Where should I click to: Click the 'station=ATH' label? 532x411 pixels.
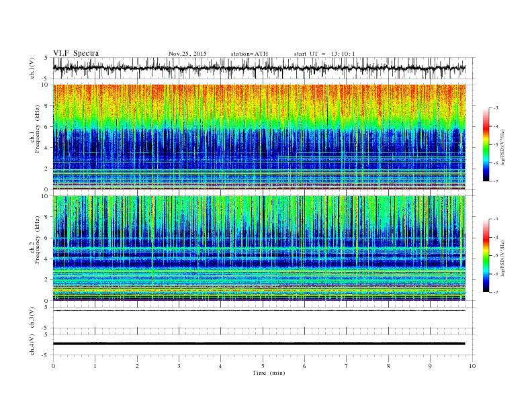click(249, 54)
